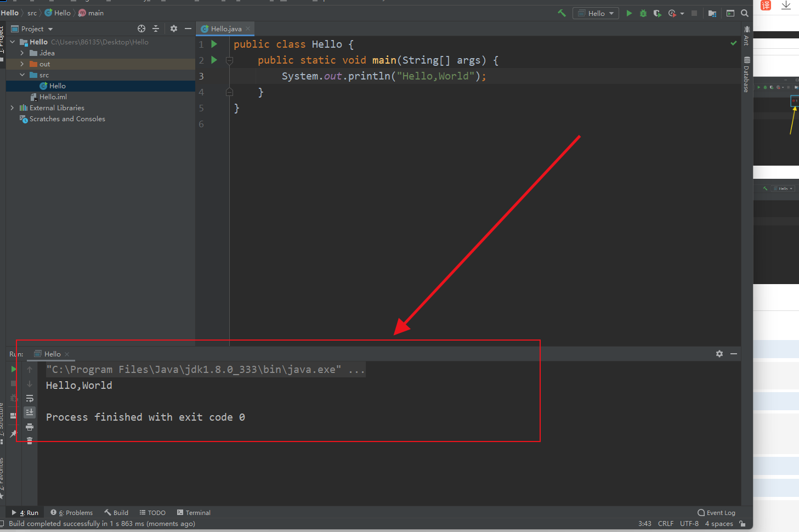Click the Hello.java editor tab
Viewport: 799px width, 532px height.
(226, 29)
